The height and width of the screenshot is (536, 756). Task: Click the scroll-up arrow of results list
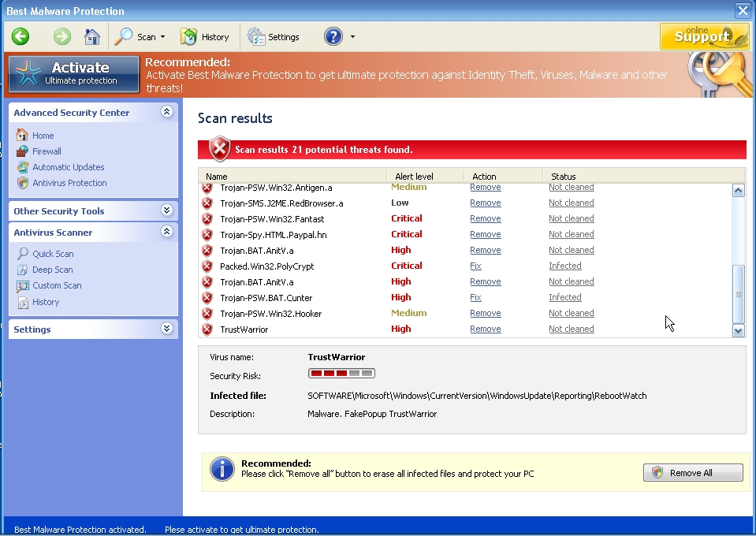738,191
